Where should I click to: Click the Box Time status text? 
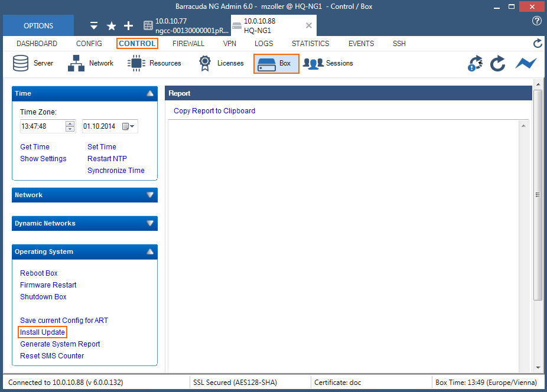[486, 383]
